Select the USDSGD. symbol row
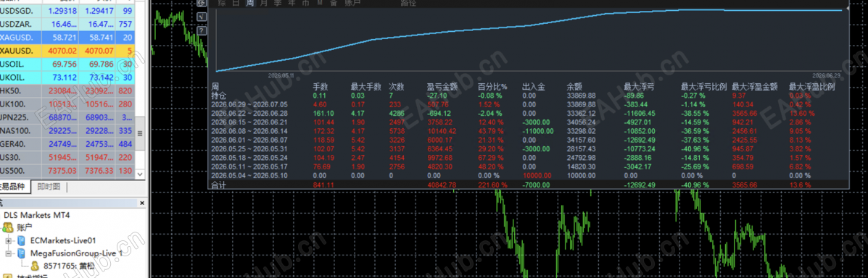 click(67, 11)
